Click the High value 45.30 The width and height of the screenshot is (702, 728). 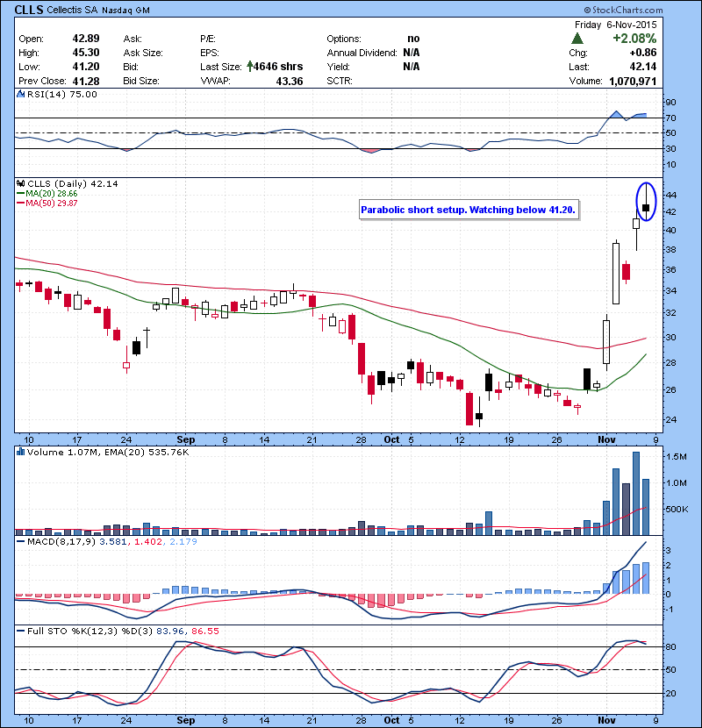tap(86, 53)
